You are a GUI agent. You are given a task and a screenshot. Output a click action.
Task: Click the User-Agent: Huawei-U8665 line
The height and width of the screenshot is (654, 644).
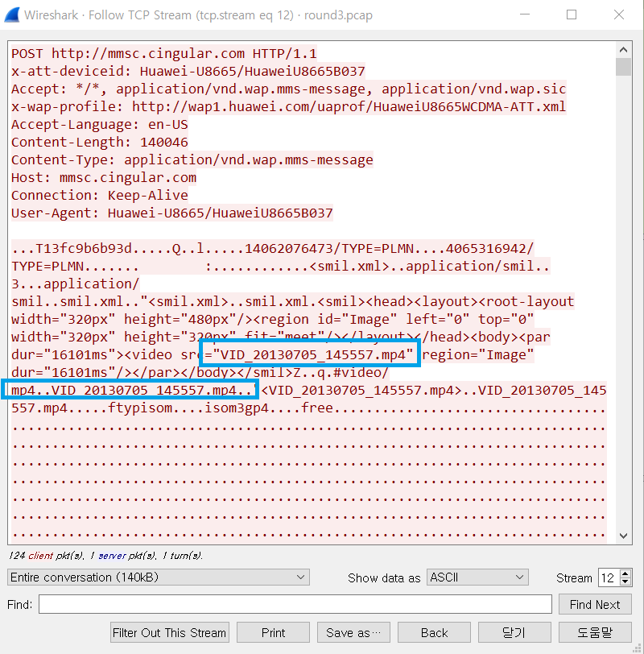tap(172, 213)
